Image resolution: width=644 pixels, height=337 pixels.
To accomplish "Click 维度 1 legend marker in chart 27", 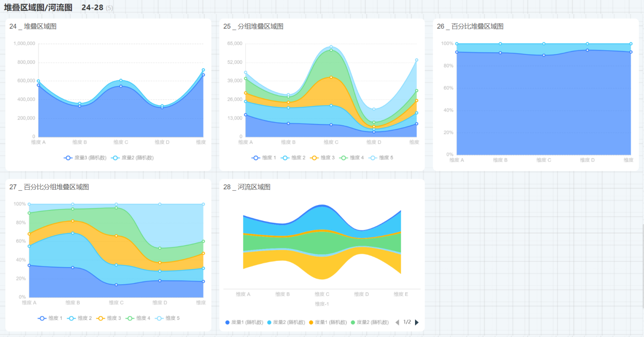I will (42, 318).
